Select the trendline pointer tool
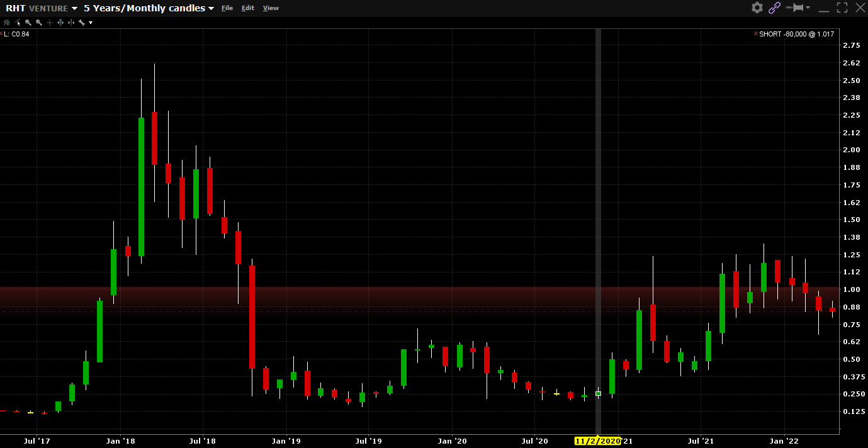Image resolution: width=868 pixels, height=448 pixels. (x=17, y=23)
